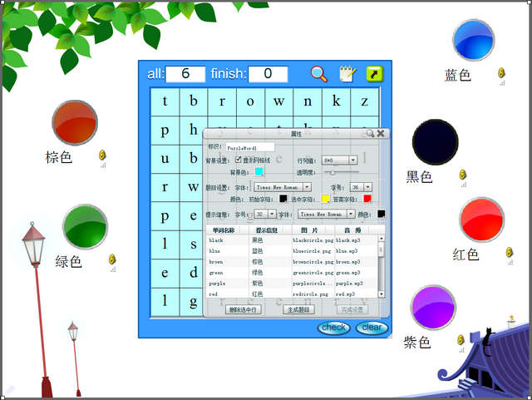Click the cyan 背景色 color swatch

[x=259, y=172]
